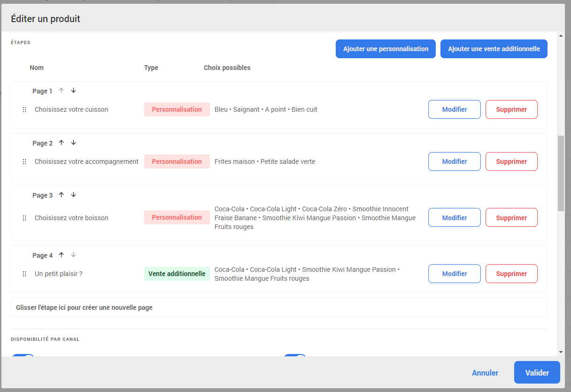Move Page 3 down with arrow
The image size is (571, 392).
click(73, 195)
